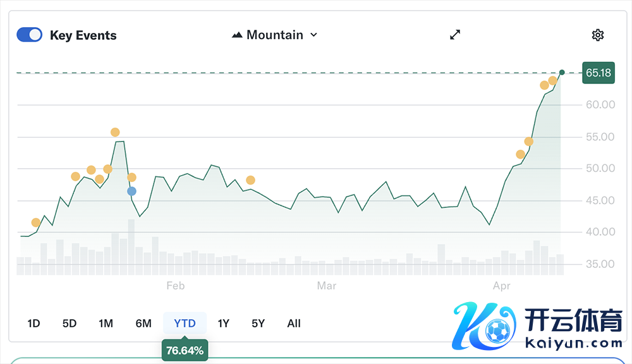
Task: Toggle the Key Events switch off
Action: point(29,35)
